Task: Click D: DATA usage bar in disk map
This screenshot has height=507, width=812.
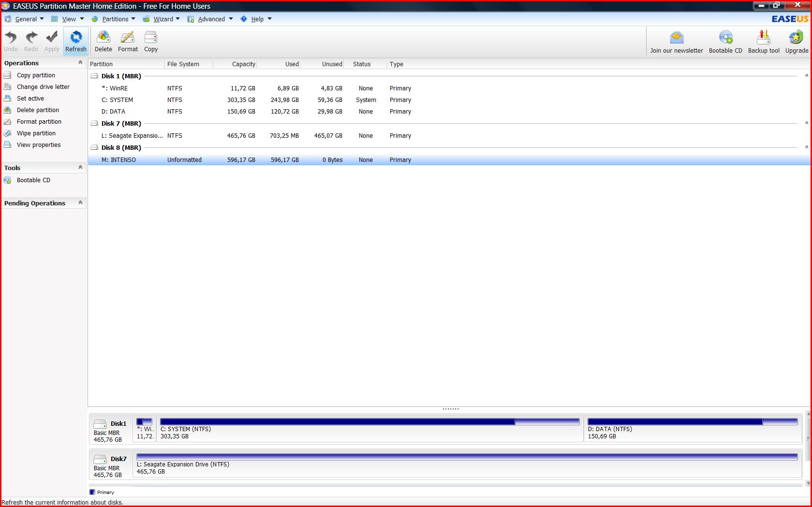Action: point(693,422)
